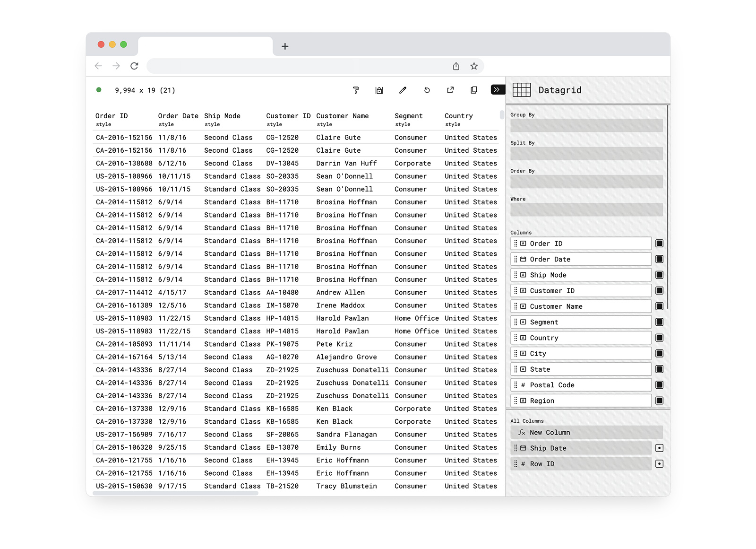Click the Split By field
Image resolution: width=756 pixels, height=549 pixels.
click(586, 153)
